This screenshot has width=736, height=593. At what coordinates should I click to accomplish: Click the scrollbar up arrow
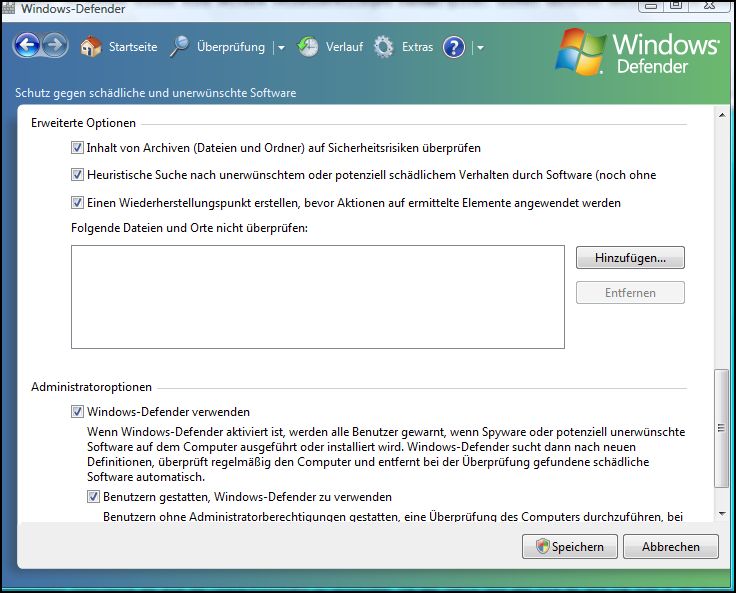point(722,115)
